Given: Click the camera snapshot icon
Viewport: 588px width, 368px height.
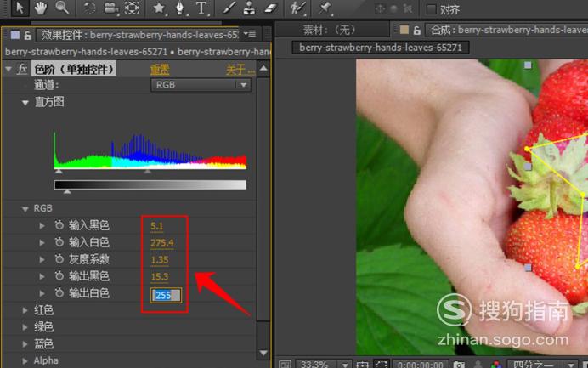Looking at the screenshot, I should [x=459, y=365].
